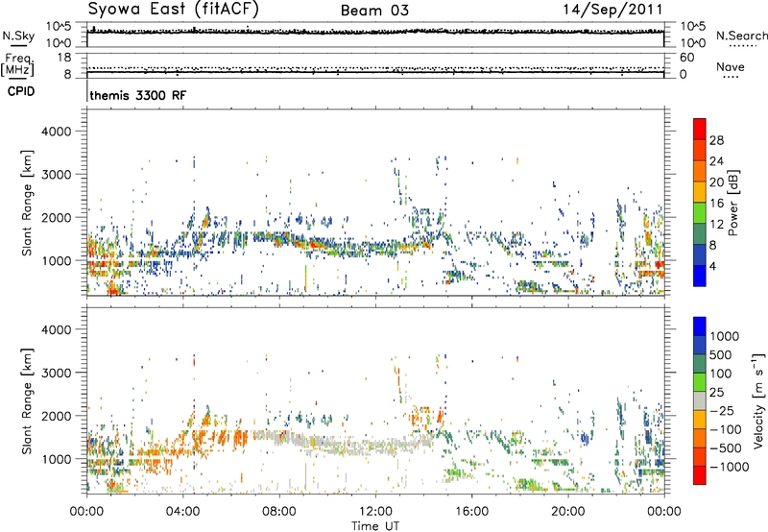
Task: Select "3000" on the Velocity panel range axis
Action: click(56, 373)
